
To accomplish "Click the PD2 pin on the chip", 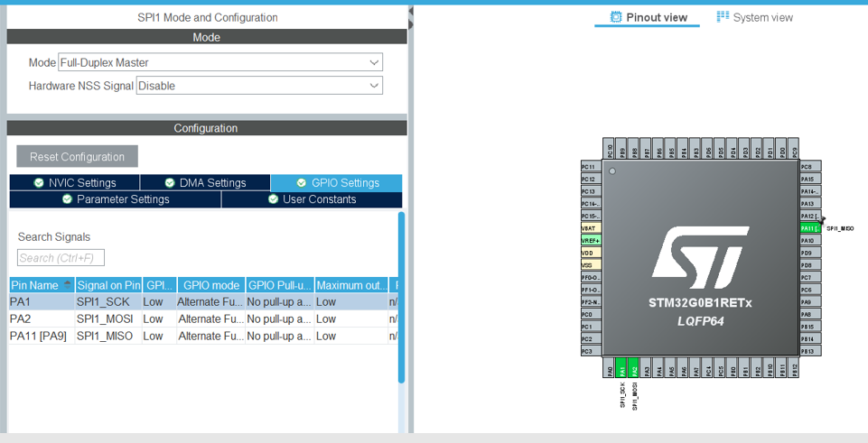I will tap(756, 148).
